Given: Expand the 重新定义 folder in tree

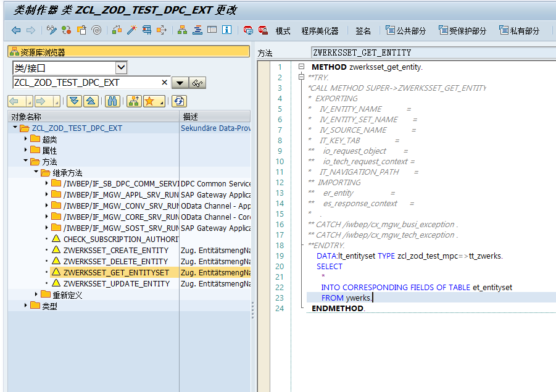Looking at the screenshot, I should (36, 295).
